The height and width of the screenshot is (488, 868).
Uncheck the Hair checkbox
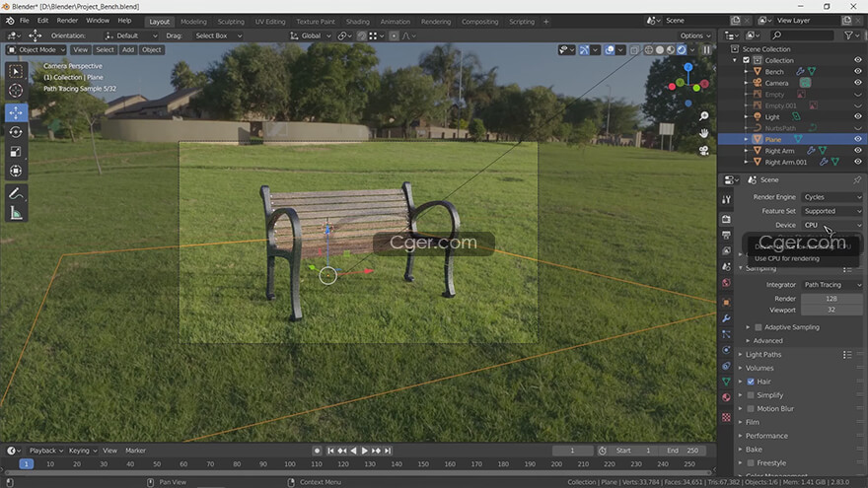tap(751, 382)
